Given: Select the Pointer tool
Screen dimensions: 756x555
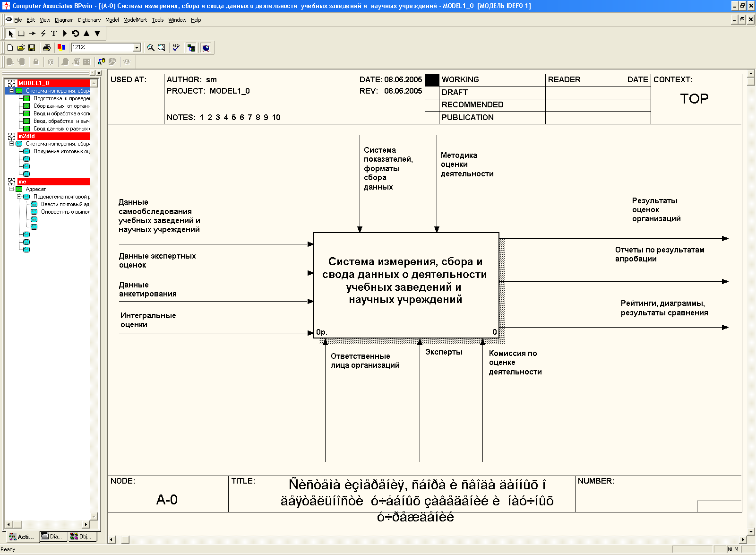Looking at the screenshot, I should tap(11, 34).
